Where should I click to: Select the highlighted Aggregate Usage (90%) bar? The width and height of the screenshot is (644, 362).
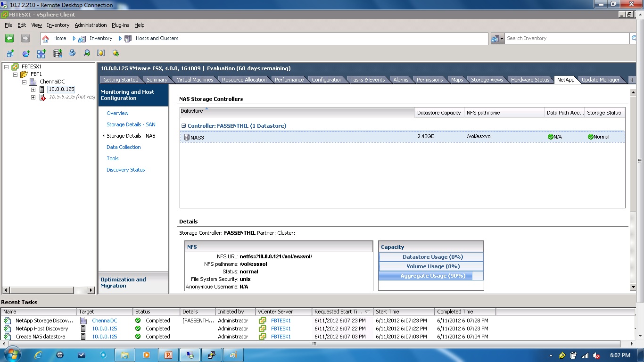click(x=430, y=275)
